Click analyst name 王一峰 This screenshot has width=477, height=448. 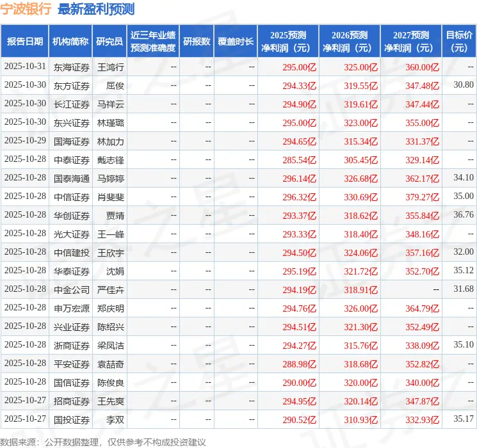(111, 234)
